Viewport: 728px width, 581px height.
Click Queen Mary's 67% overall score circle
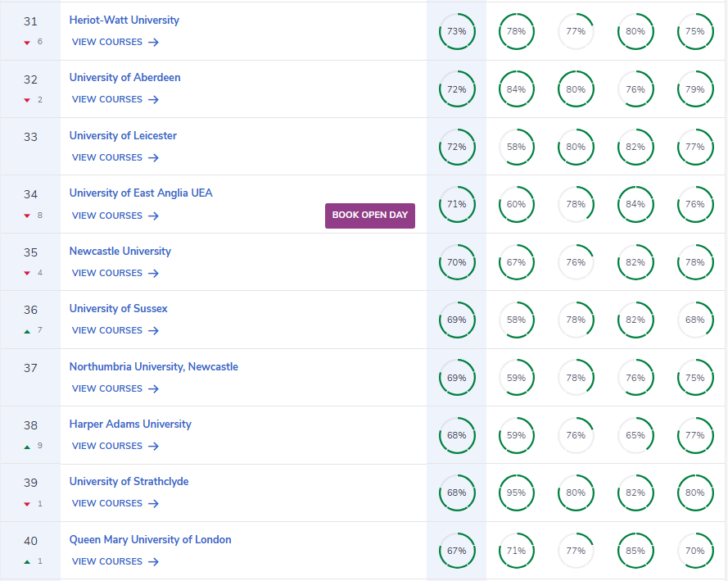coord(457,551)
